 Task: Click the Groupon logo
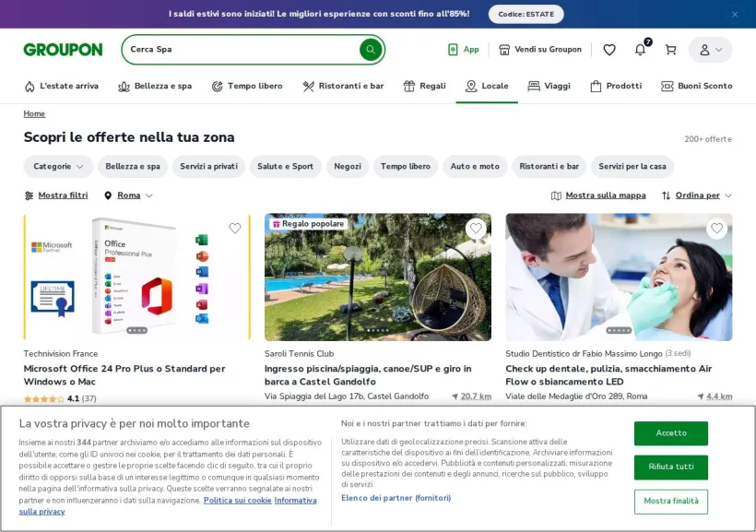(x=64, y=49)
